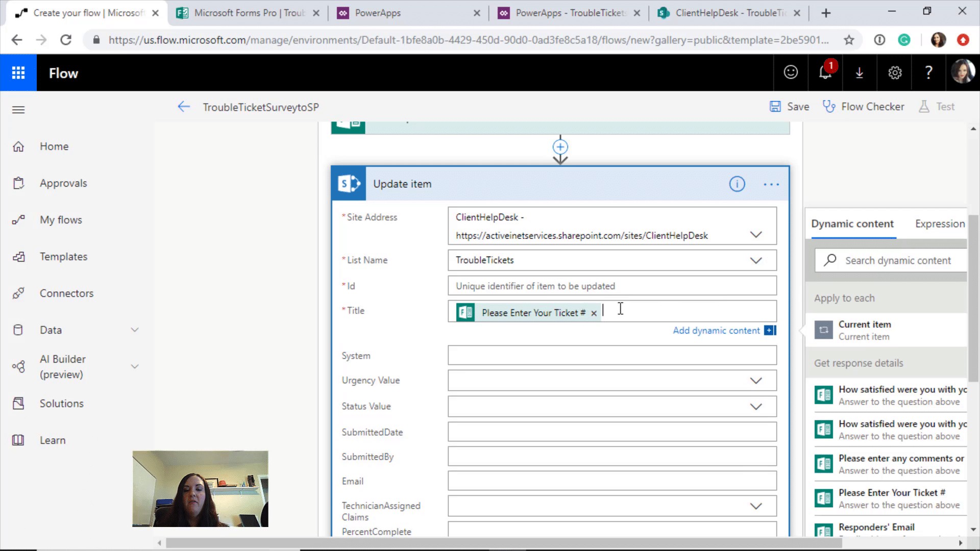Click the feedback smiley icon
The height and width of the screenshot is (551, 980).
click(x=791, y=72)
